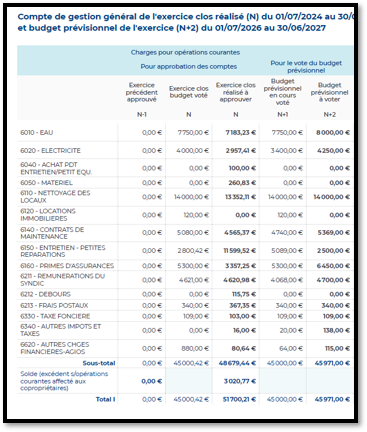Select the '6212 - DEBOURS' row label
The height and width of the screenshot is (432, 367).
point(45,294)
